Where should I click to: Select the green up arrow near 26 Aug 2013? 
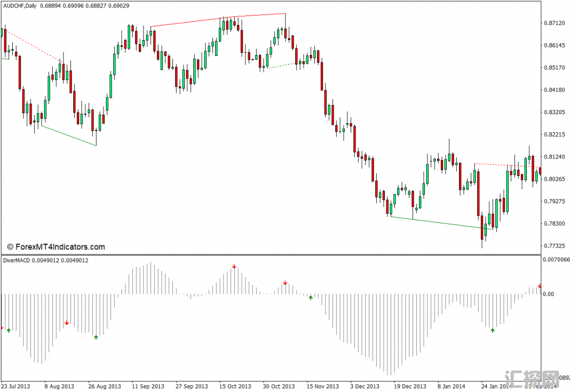click(96, 337)
